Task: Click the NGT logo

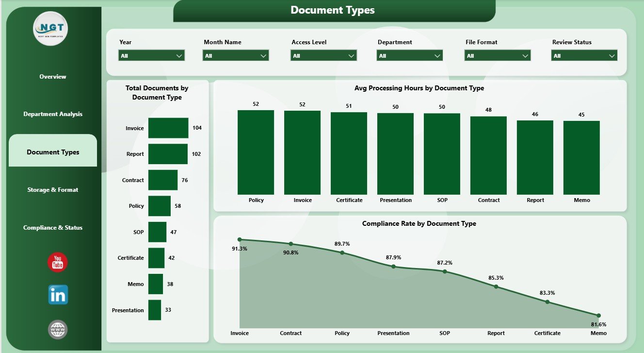Action: coord(51,28)
